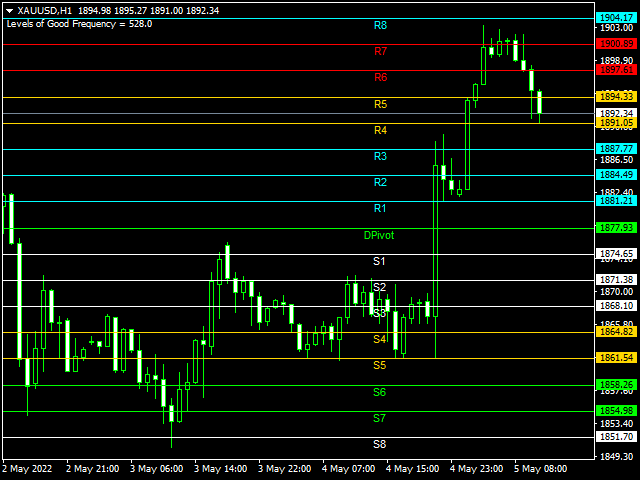Open the chart dropdown triangle beside XAUUSD,H1
This screenshot has height=480, width=640.
tap(9, 11)
